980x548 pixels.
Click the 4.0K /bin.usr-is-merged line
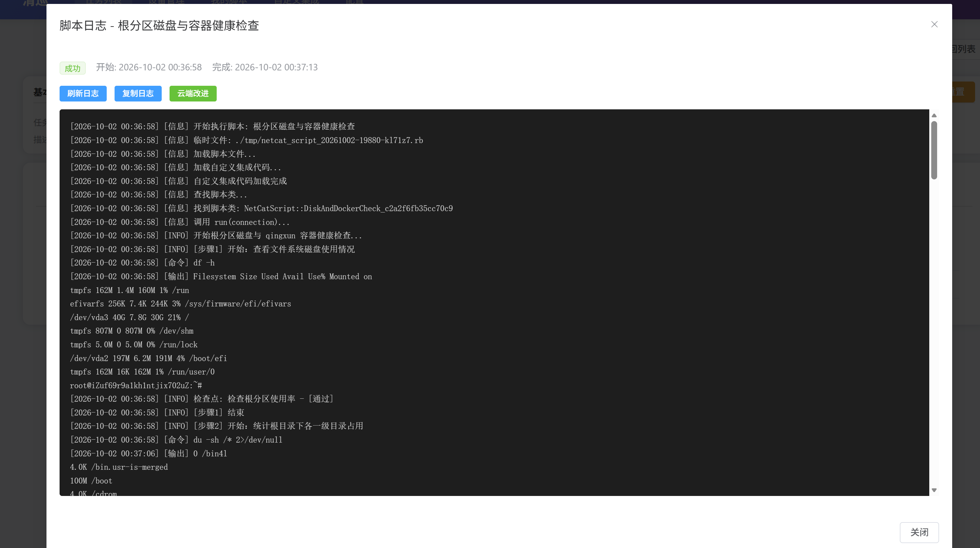[x=119, y=467]
